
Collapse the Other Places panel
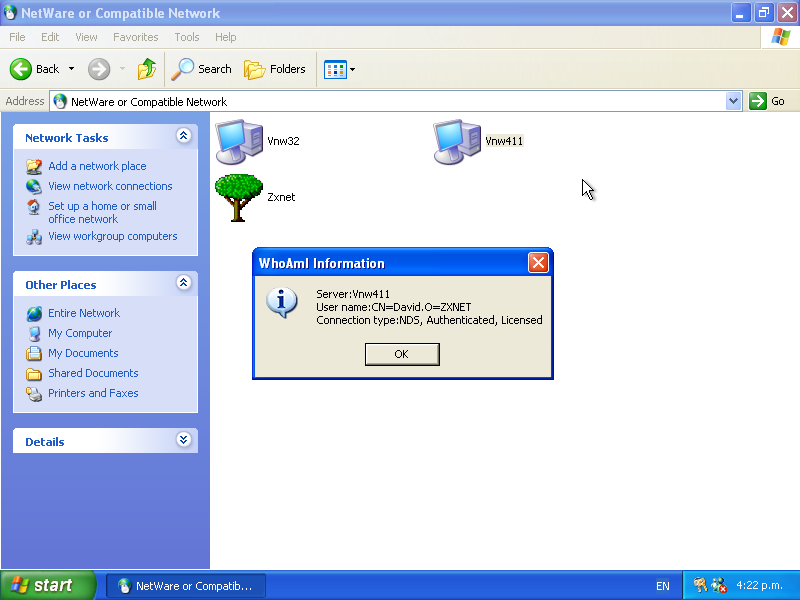184,283
